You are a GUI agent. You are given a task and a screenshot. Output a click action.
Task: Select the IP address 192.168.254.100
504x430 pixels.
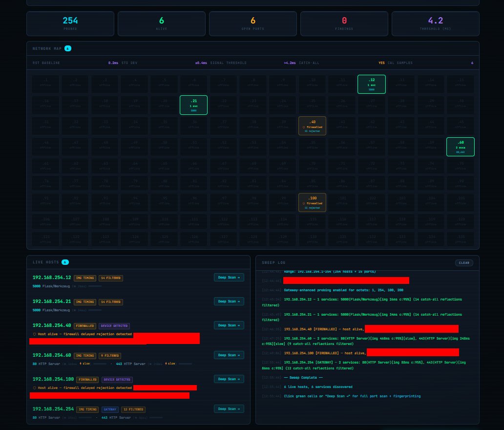(x=53, y=379)
